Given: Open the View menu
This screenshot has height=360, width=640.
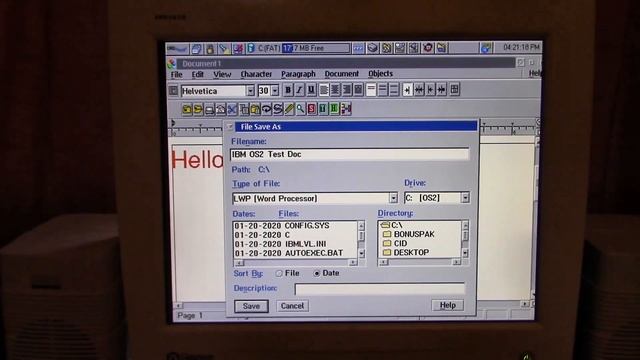Looking at the screenshot, I should tap(222, 74).
